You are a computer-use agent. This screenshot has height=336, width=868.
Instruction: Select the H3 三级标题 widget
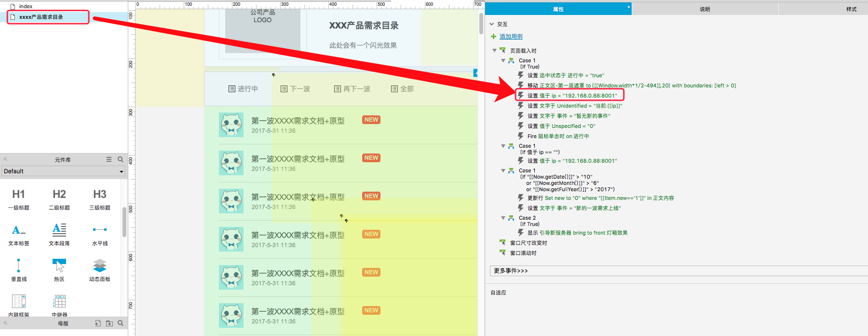[x=100, y=200]
